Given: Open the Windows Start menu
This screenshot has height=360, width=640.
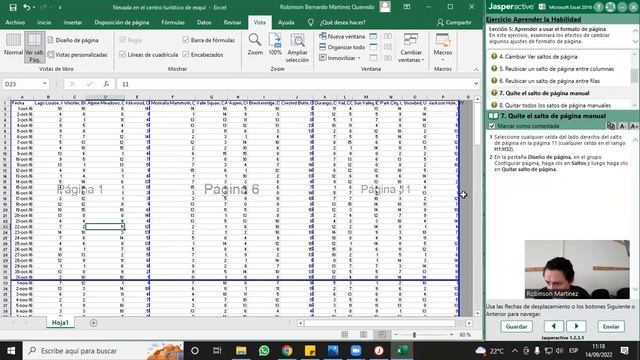Looking at the screenshot, I should (x=11, y=351).
